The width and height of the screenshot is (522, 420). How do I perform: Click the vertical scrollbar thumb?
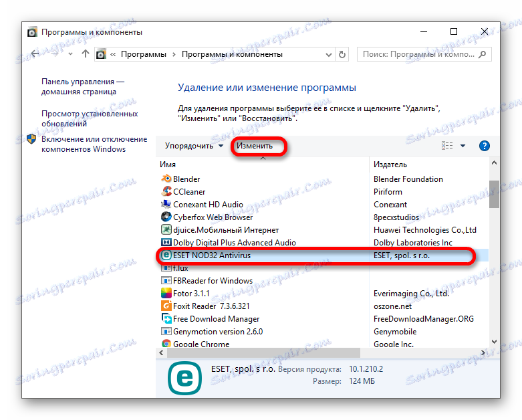[494, 194]
